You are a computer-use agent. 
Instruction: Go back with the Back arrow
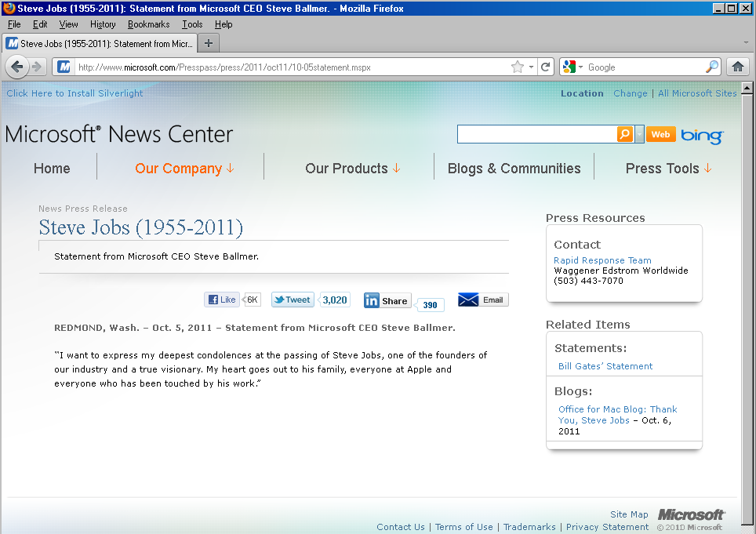click(17, 67)
